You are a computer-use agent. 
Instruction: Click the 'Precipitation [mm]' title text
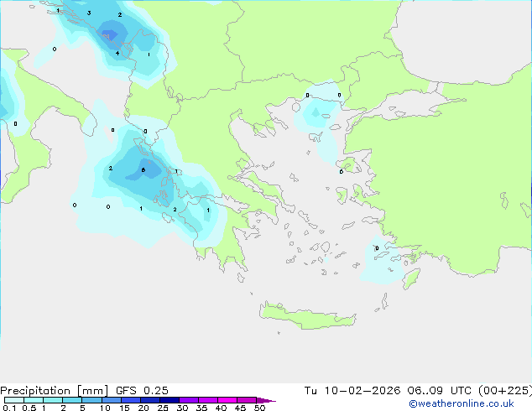tap(55, 391)
